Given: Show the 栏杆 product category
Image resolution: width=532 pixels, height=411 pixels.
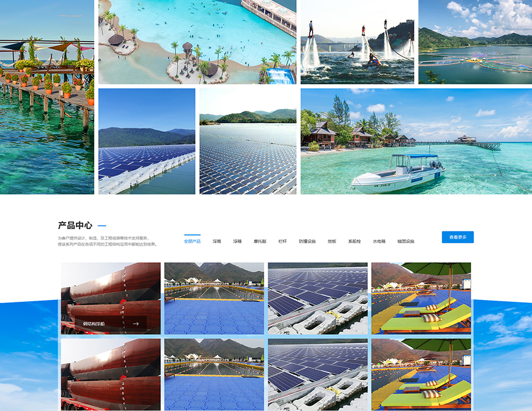Looking at the screenshot, I should click(283, 242).
